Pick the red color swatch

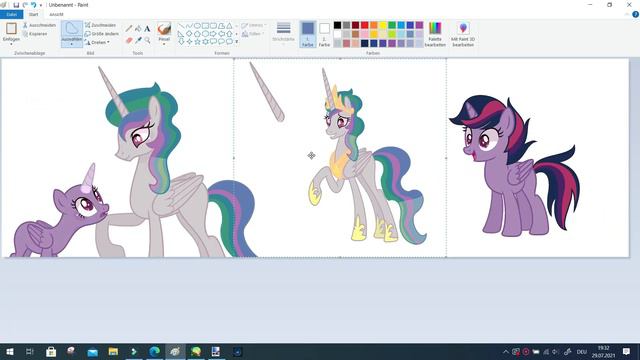click(x=364, y=25)
